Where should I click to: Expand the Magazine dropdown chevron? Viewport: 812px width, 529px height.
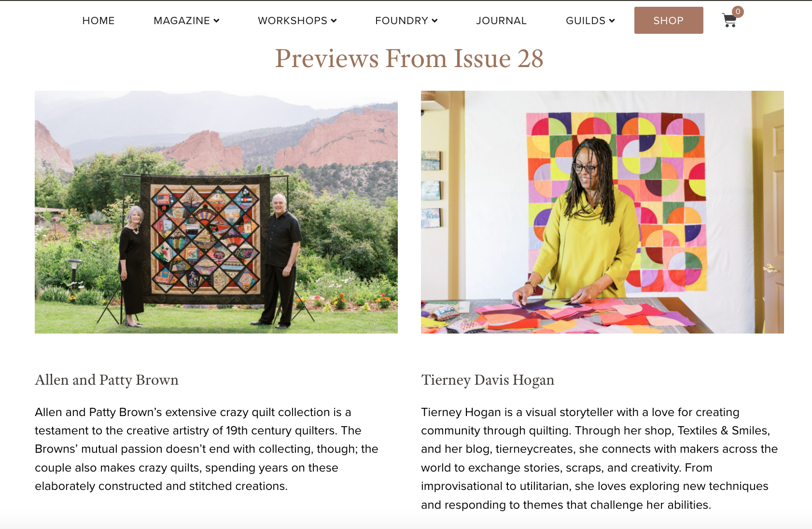[x=216, y=21]
